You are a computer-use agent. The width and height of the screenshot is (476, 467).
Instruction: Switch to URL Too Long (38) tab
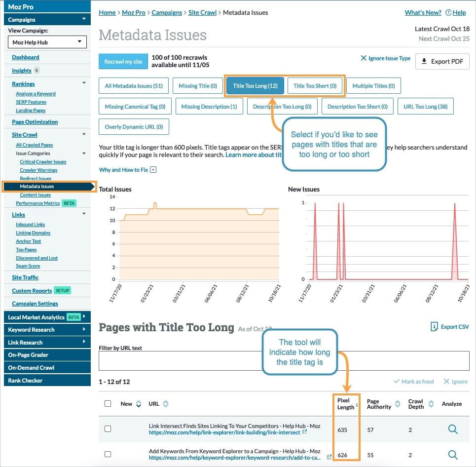pos(425,107)
